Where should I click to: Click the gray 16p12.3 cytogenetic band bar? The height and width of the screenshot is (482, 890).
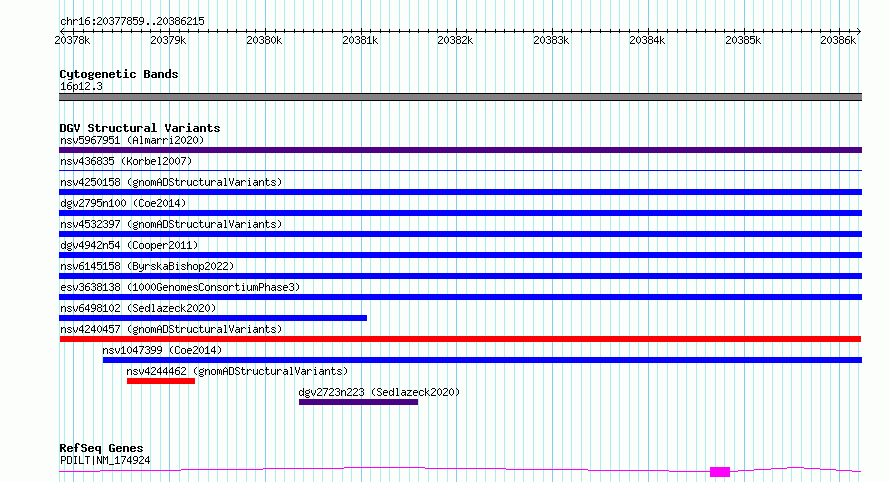pyautogui.click(x=460, y=97)
